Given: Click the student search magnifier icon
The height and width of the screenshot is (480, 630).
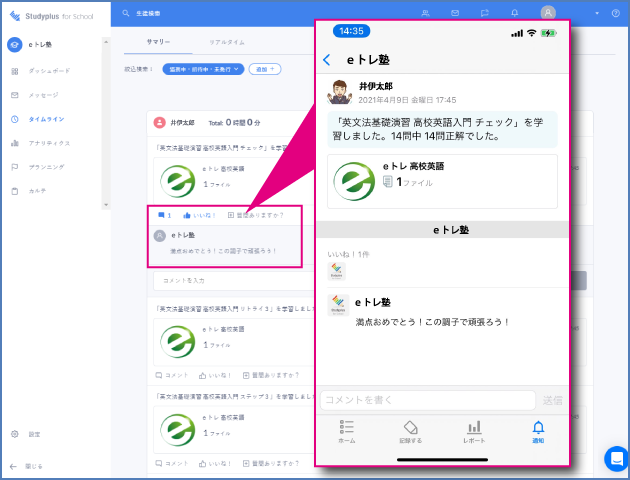Looking at the screenshot, I should (x=126, y=13).
